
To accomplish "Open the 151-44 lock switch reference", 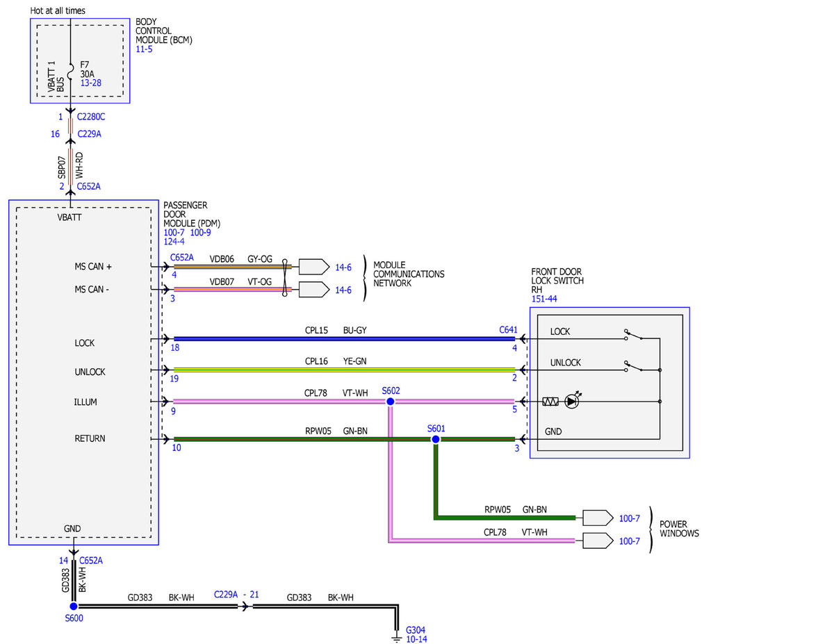I will pyautogui.click(x=544, y=299).
